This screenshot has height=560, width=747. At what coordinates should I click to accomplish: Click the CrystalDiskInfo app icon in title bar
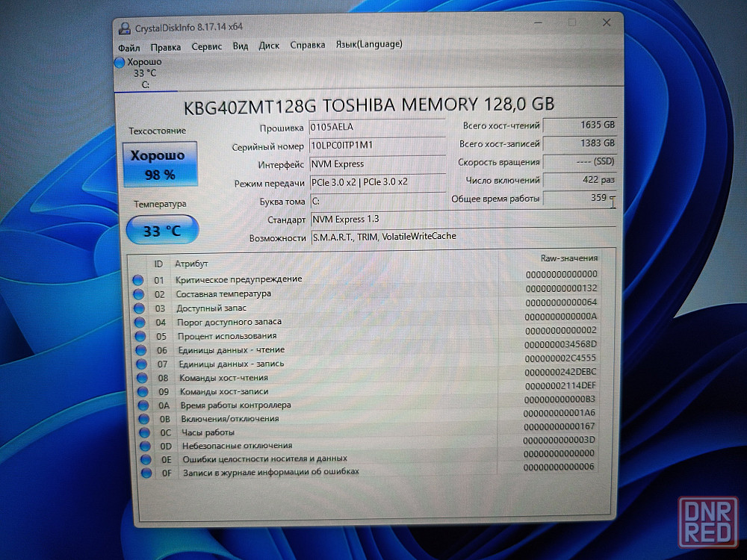(124, 28)
